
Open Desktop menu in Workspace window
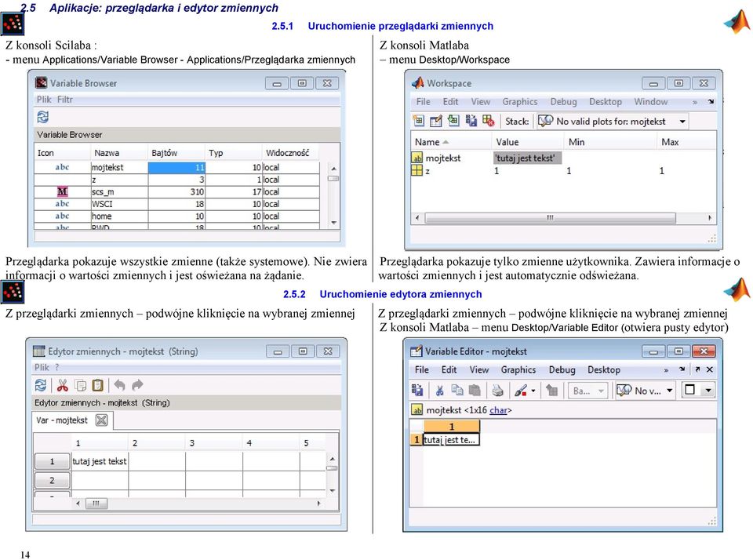(605, 102)
